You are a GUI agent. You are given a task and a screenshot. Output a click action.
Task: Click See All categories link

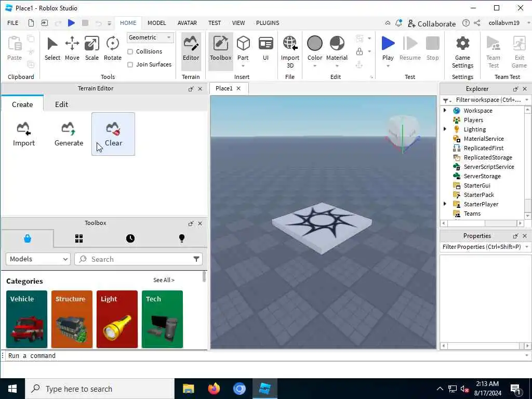pyautogui.click(x=164, y=280)
